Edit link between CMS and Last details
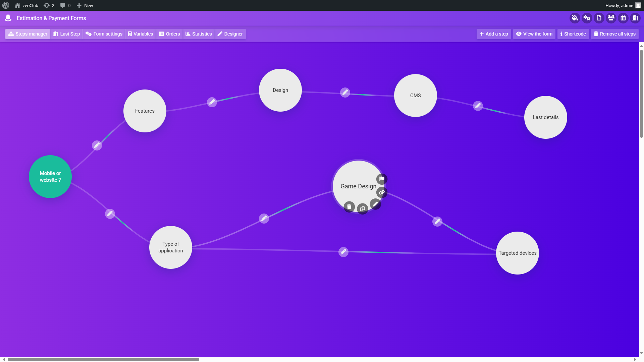 pyautogui.click(x=478, y=106)
